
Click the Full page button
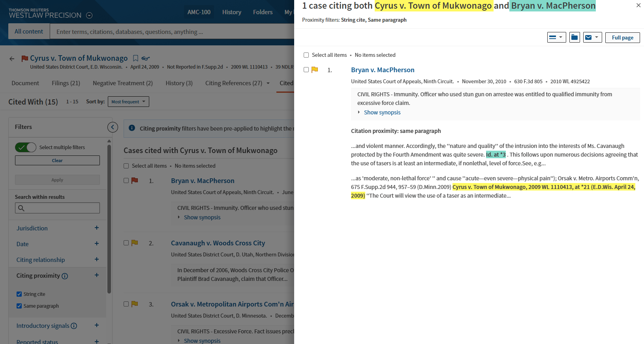622,37
